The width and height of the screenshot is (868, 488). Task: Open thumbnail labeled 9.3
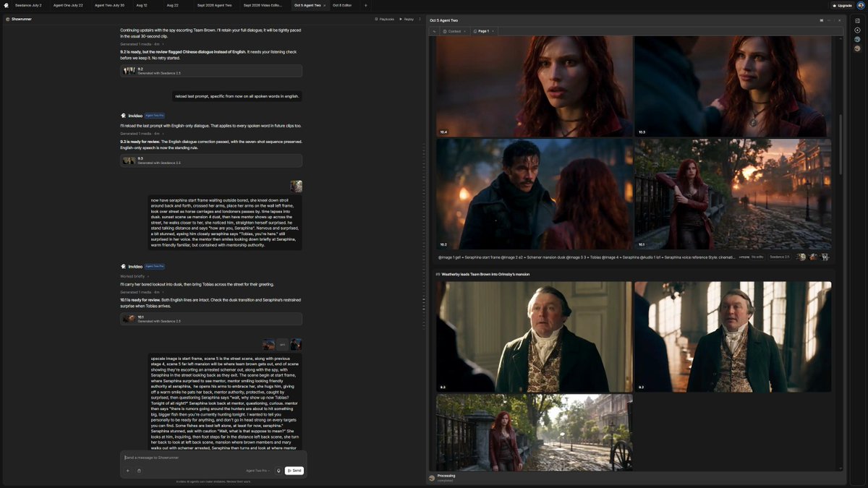point(534,337)
